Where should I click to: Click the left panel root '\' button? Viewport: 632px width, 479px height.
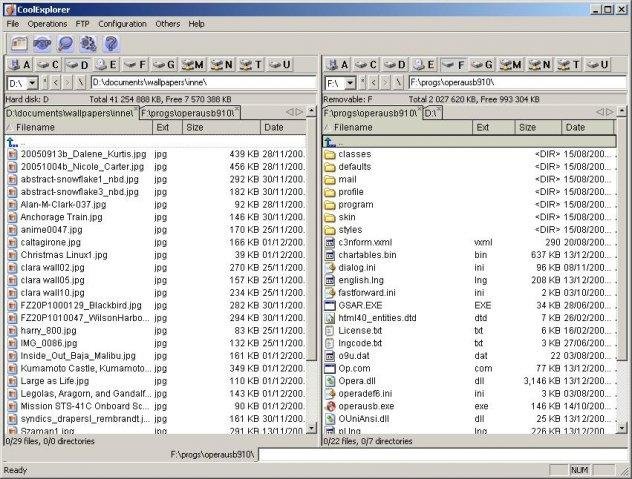coord(81,83)
